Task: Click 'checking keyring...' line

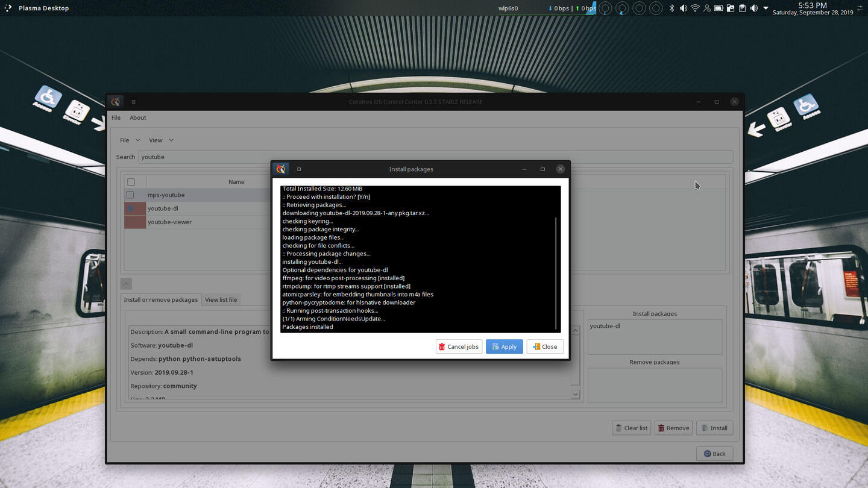Action: click(x=307, y=221)
